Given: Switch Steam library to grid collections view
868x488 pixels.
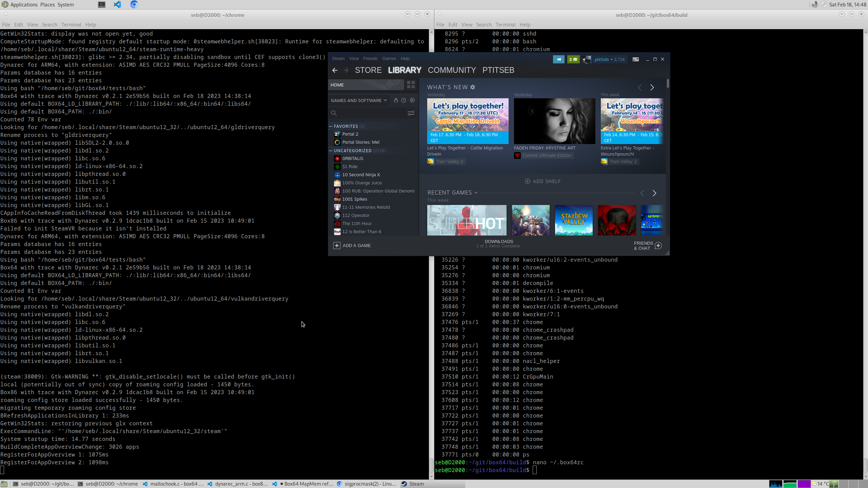Looking at the screenshot, I should point(411,85).
